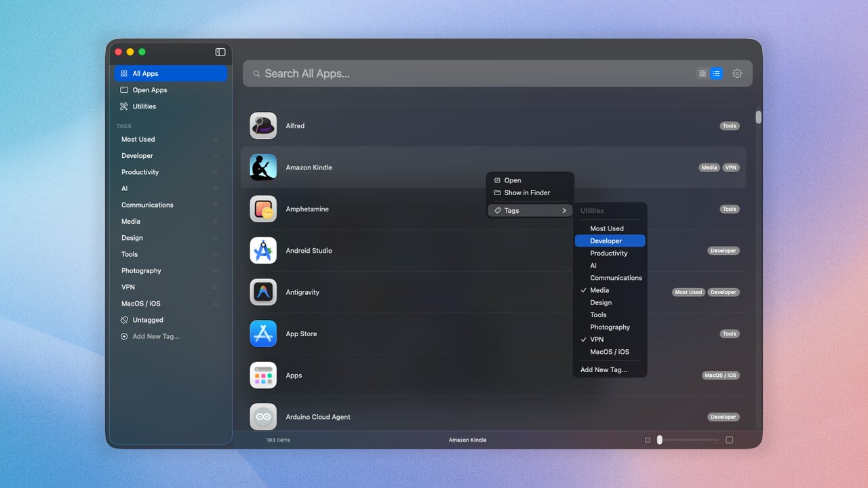Check the Developer tag in submenu
Viewport: 868px width, 488px height.
tap(610, 241)
